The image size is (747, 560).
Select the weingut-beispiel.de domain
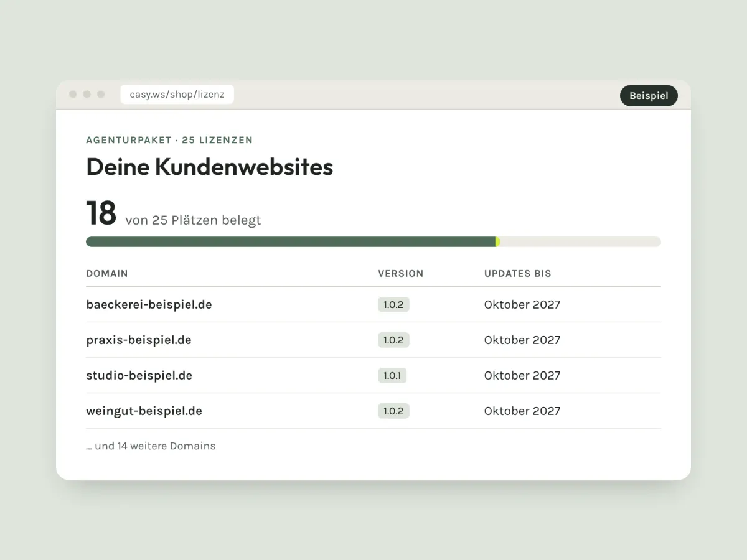coord(144,411)
